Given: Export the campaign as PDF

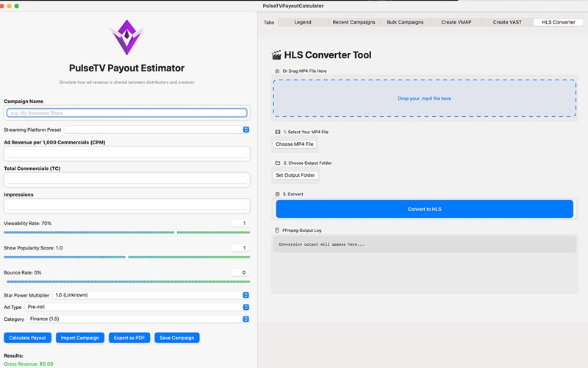Looking at the screenshot, I should click(129, 338).
